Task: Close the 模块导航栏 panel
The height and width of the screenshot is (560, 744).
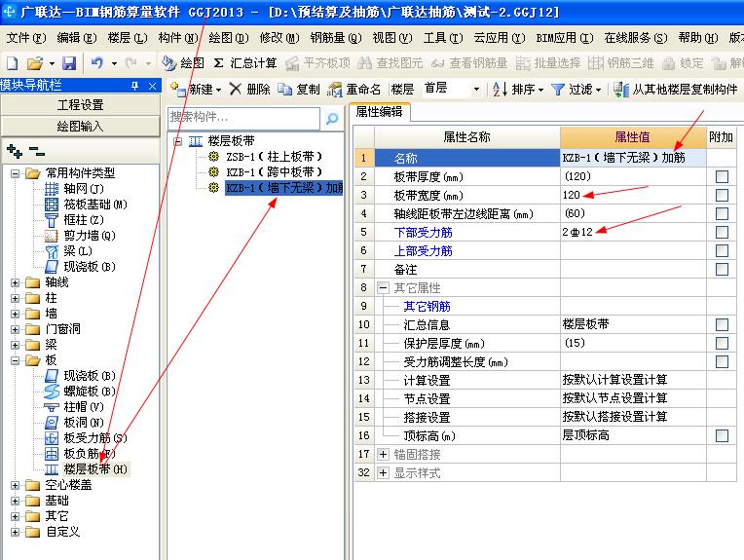Action: tap(152, 86)
